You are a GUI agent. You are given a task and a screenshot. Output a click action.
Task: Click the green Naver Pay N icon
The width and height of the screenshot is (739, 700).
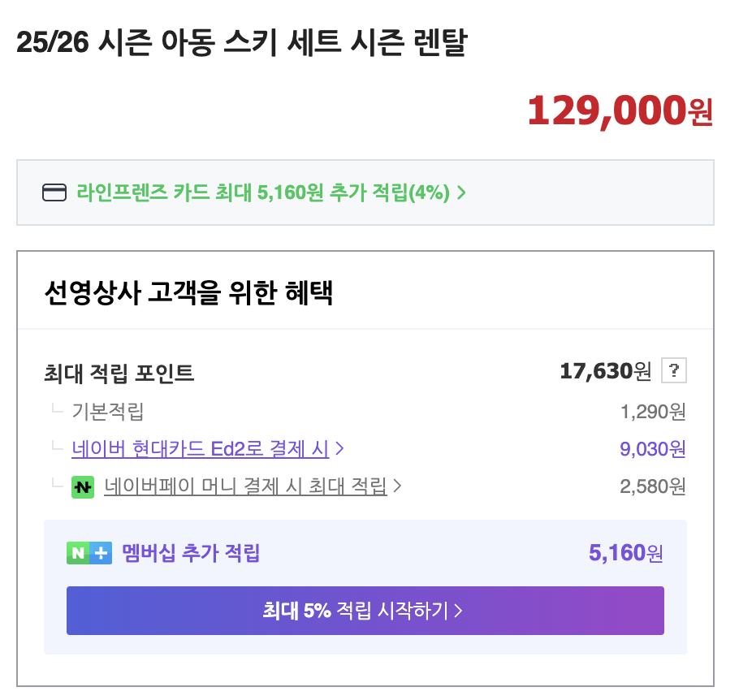point(83,486)
